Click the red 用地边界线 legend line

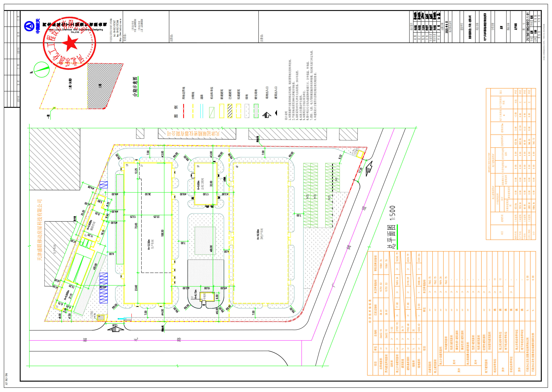tap(184, 111)
